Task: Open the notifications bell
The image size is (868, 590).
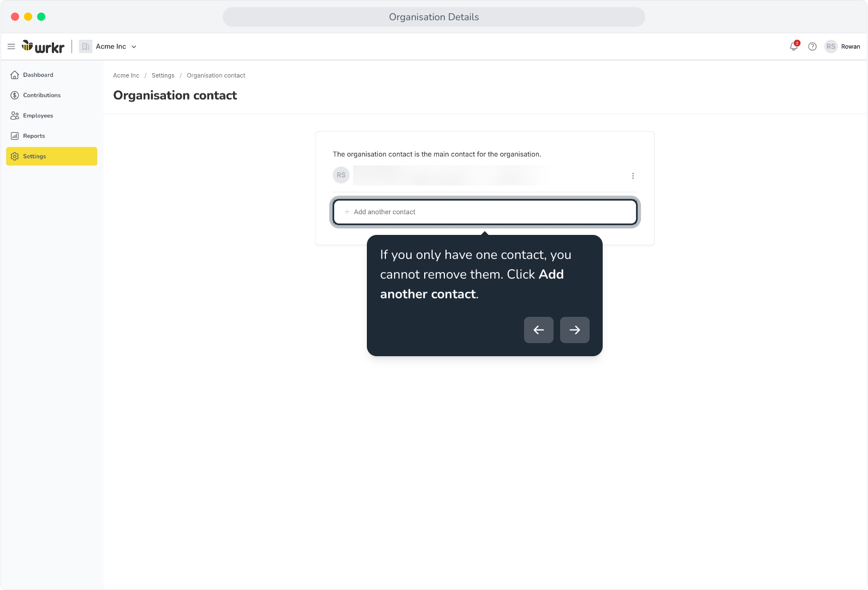Action: pyautogui.click(x=794, y=46)
